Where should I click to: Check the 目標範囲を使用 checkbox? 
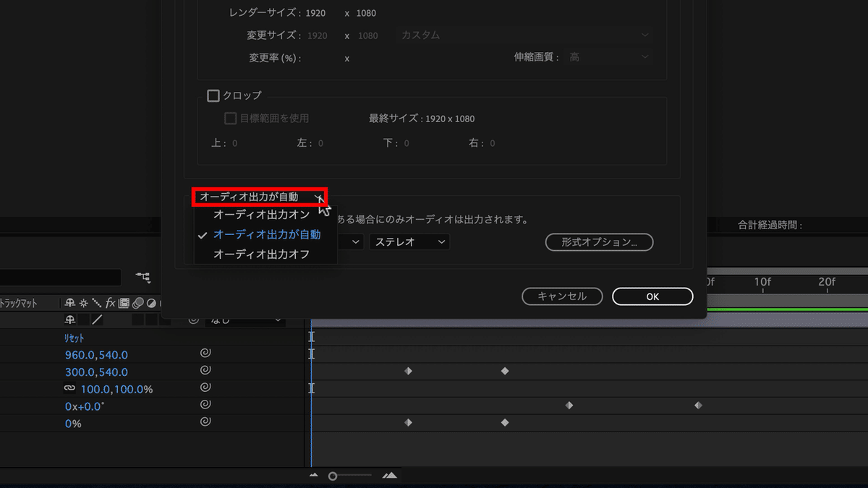[x=230, y=119]
